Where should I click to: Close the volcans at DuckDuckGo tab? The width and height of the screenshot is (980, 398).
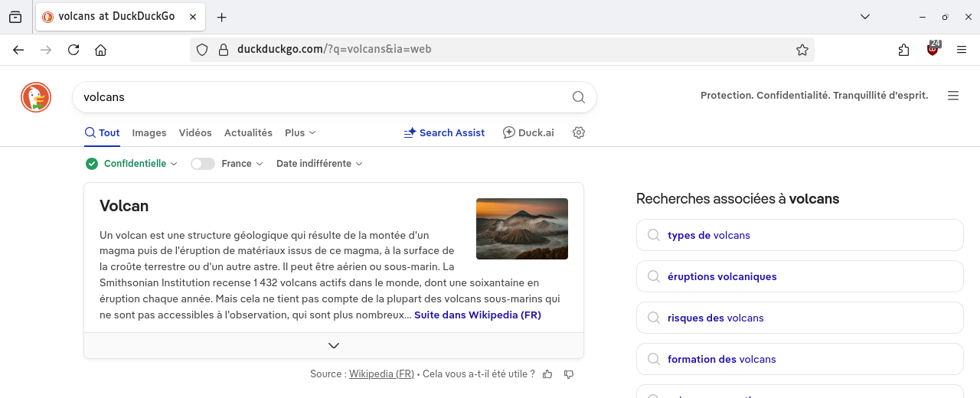click(x=192, y=17)
